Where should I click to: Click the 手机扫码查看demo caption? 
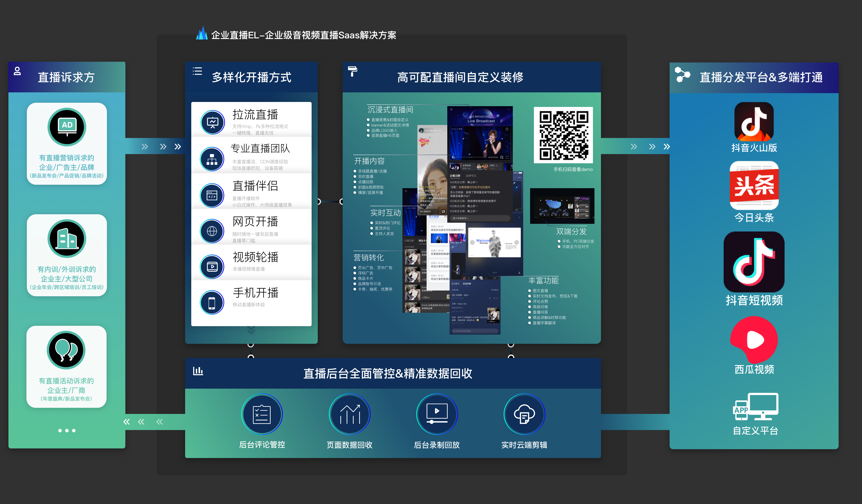click(573, 169)
